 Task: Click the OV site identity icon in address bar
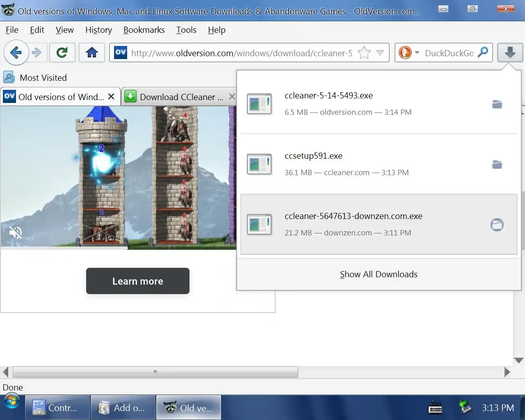[x=121, y=52]
